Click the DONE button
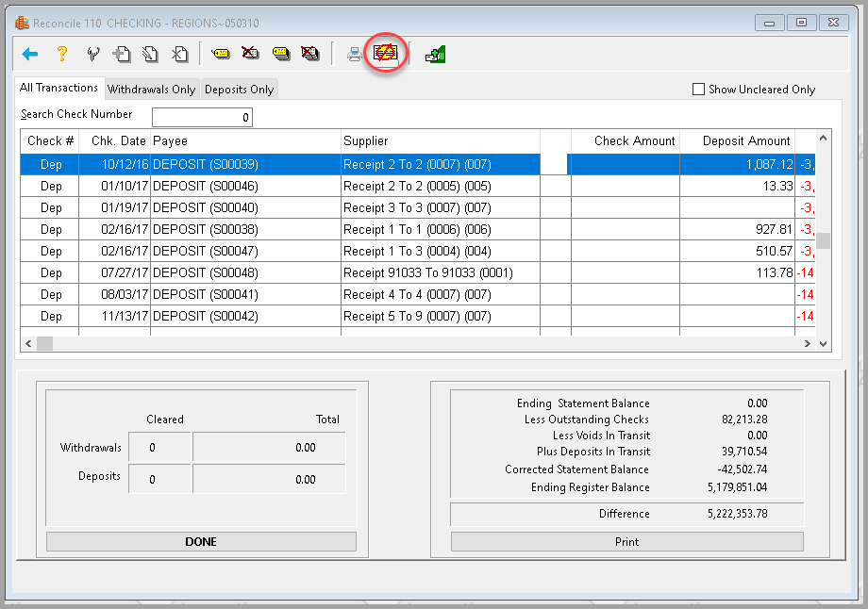This screenshot has width=868, height=609. coord(201,541)
